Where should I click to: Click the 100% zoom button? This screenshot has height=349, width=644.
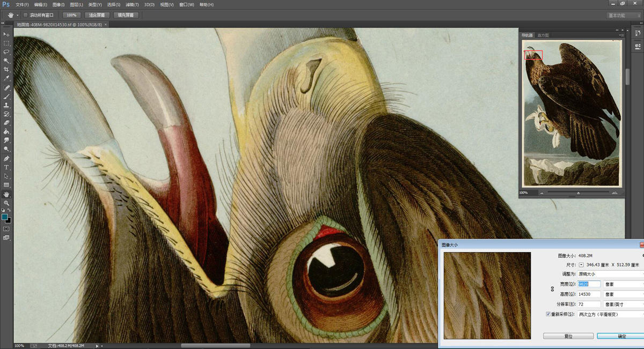tap(71, 15)
